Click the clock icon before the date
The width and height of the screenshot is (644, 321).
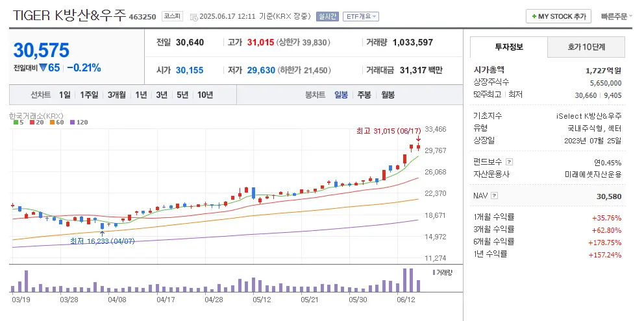click(x=193, y=17)
